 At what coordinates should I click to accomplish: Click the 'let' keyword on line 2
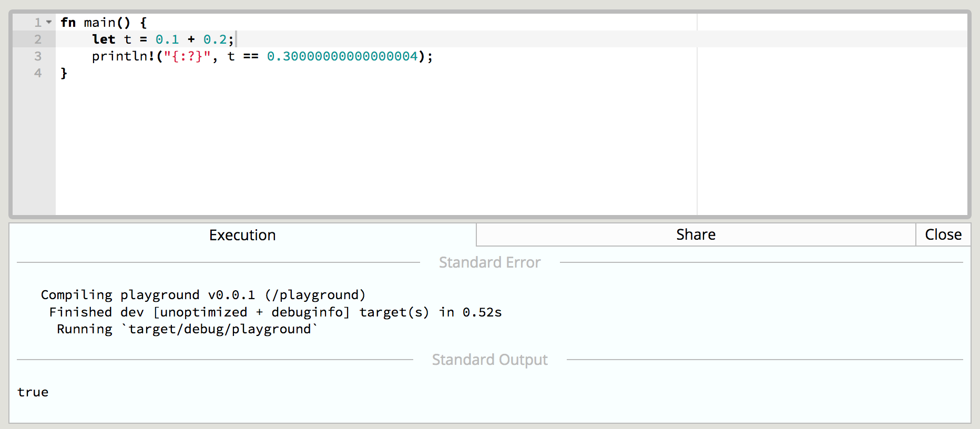tap(104, 39)
